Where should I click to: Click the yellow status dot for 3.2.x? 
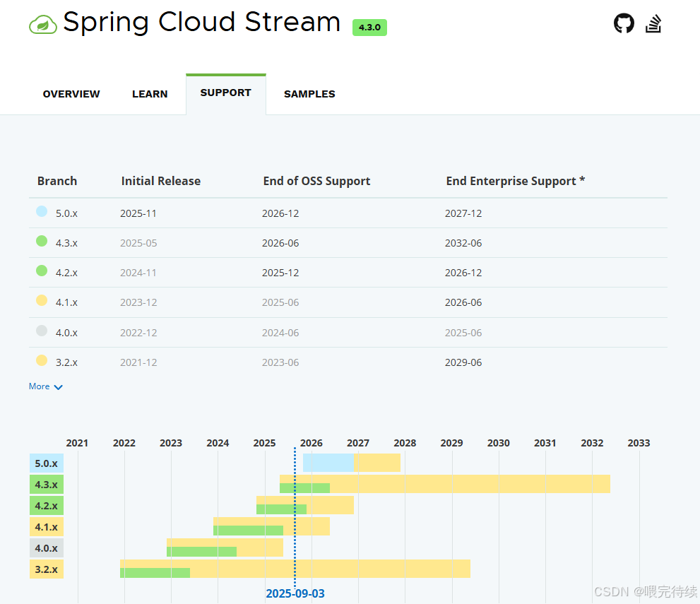click(x=42, y=360)
